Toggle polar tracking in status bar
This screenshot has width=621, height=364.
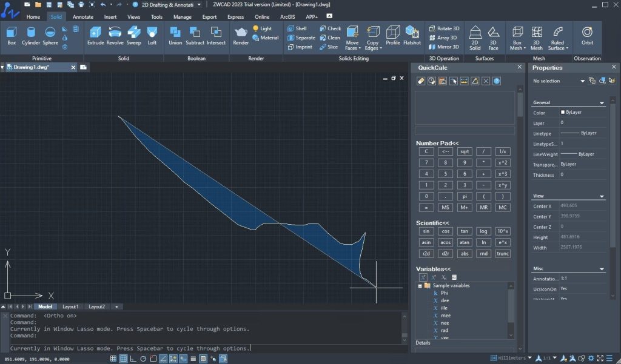point(143,359)
